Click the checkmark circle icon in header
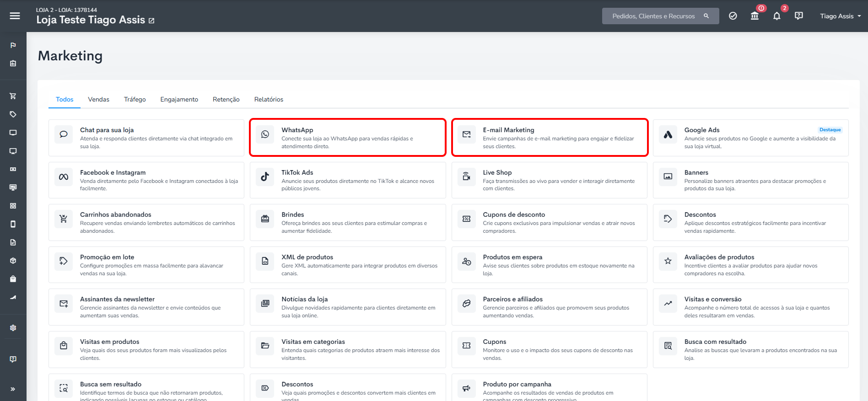Viewport: 868px width, 401px height. pyautogui.click(x=733, y=16)
